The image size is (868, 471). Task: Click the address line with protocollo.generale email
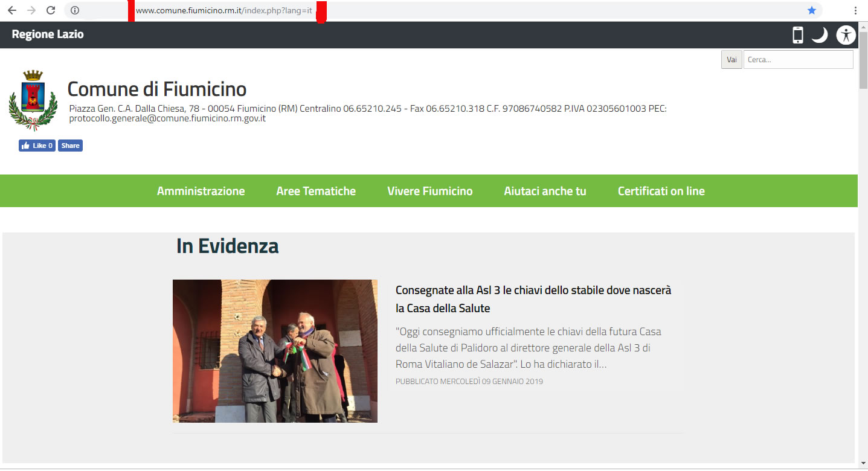[368, 114]
